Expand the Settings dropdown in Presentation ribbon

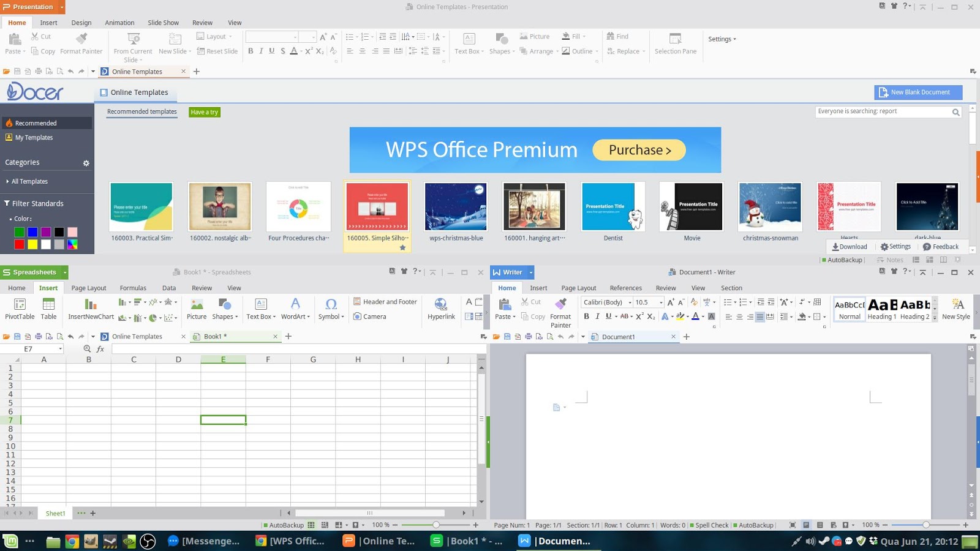(722, 39)
